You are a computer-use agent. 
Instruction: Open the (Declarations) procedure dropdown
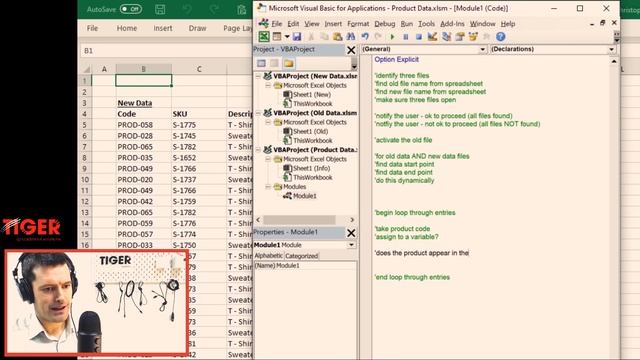(611, 49)
